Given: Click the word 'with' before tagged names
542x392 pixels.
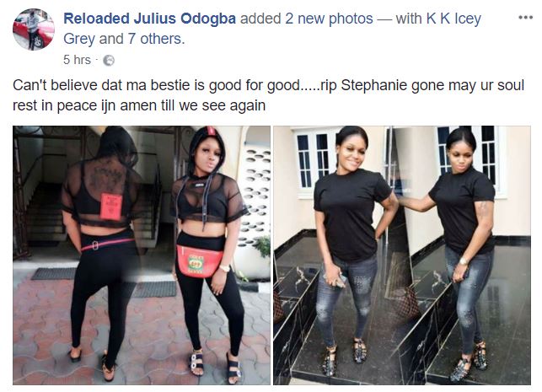Looking at the screenshot, I should (x=409, y=19).
